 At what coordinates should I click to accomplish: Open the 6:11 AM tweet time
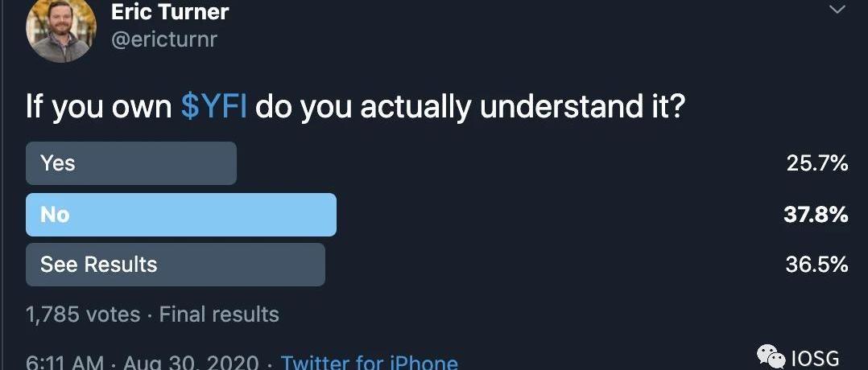pos(64,363)
